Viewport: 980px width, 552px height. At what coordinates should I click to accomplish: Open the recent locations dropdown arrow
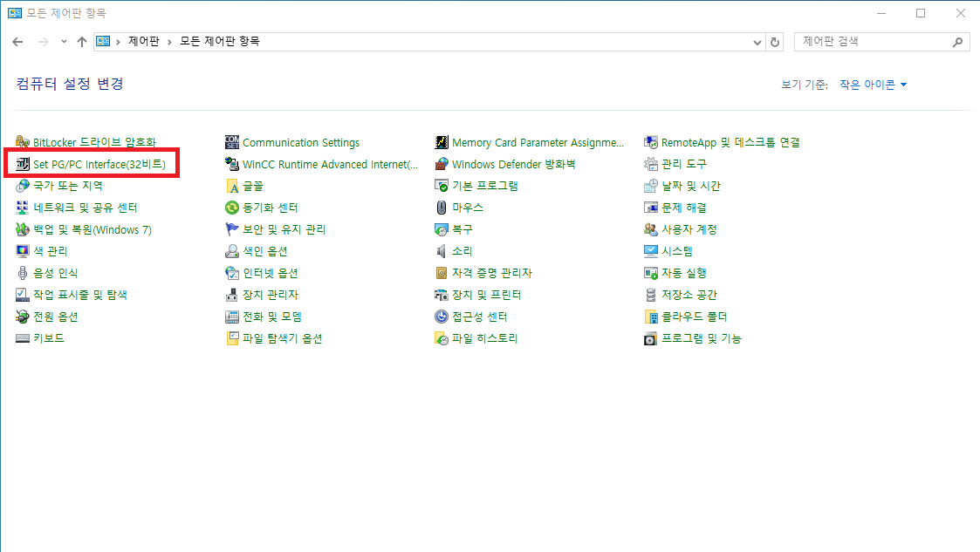coord(64,42)
